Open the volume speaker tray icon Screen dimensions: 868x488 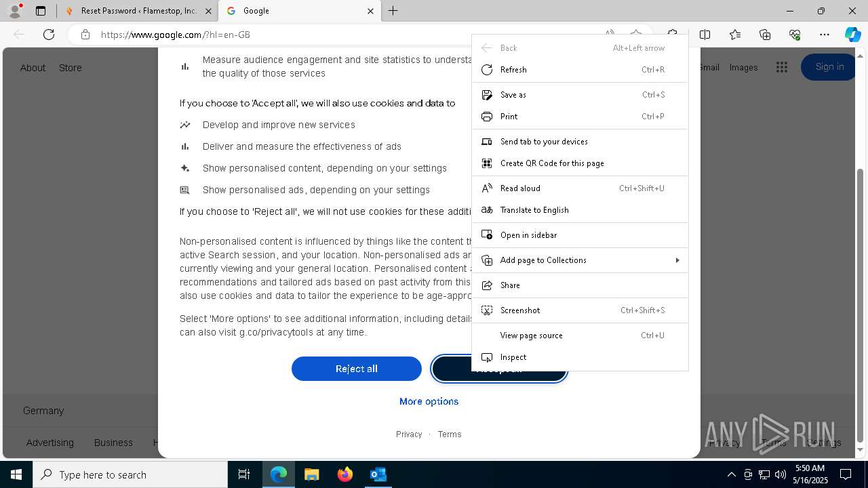[x=781, y=474]
